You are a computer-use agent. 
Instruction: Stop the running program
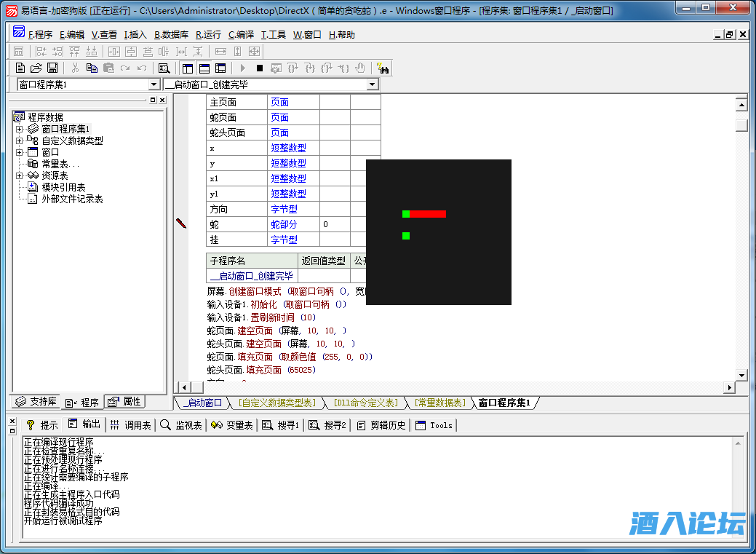(x=259, y=68)
